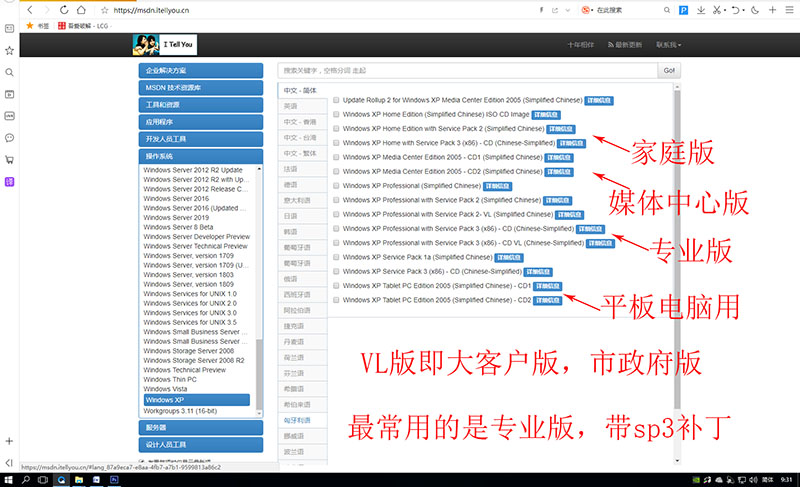Select the 中文 - 香港 language tab

303,122
